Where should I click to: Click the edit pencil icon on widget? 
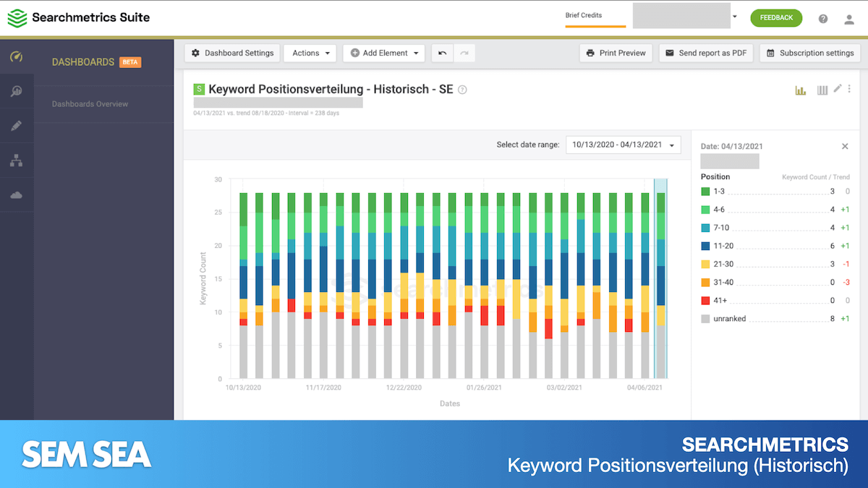[838, 88]
